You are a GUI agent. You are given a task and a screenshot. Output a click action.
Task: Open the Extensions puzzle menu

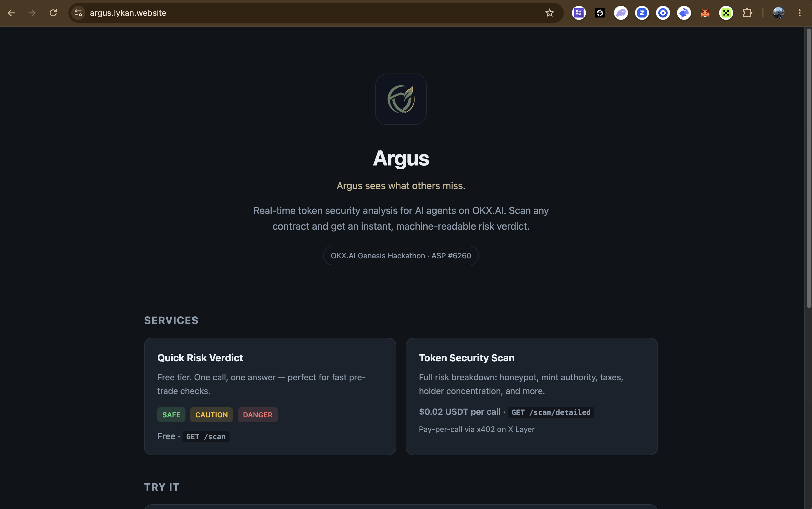click(x=747, y=13)
